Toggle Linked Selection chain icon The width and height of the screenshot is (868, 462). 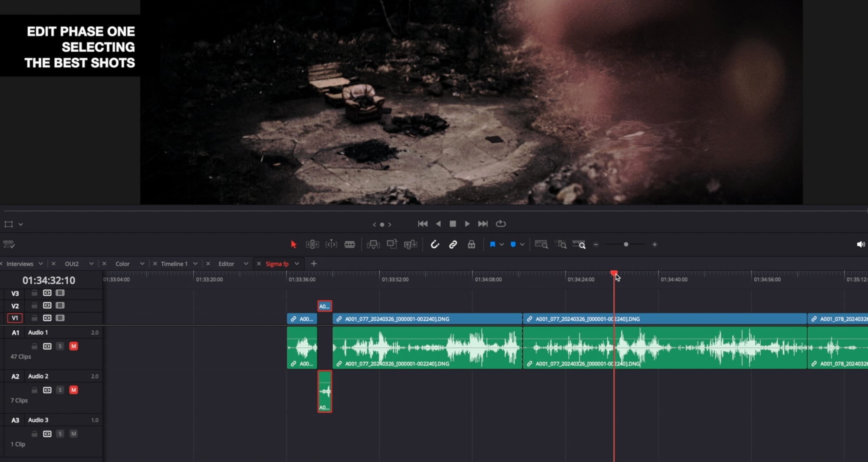point(453,244)
